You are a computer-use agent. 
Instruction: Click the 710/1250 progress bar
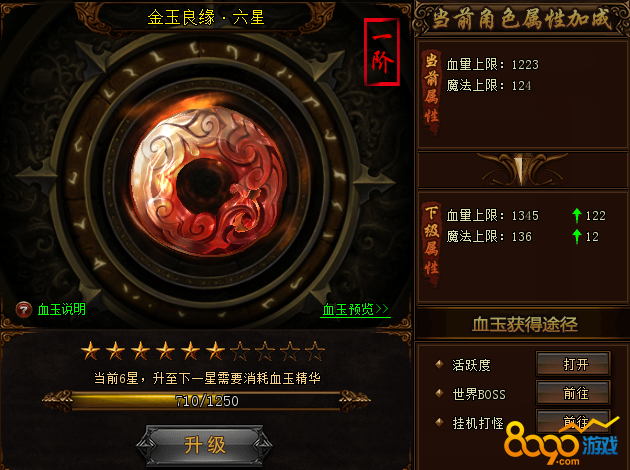click(206, 401)
